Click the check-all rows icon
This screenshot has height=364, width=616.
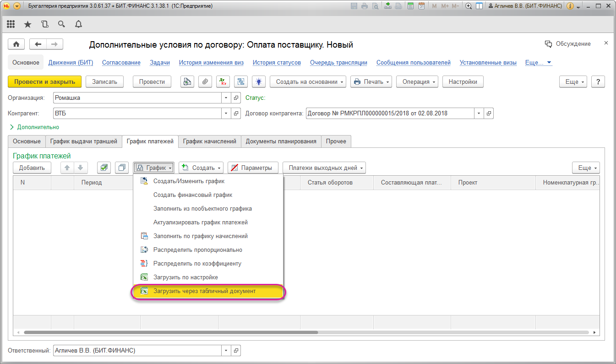point(104,168)
